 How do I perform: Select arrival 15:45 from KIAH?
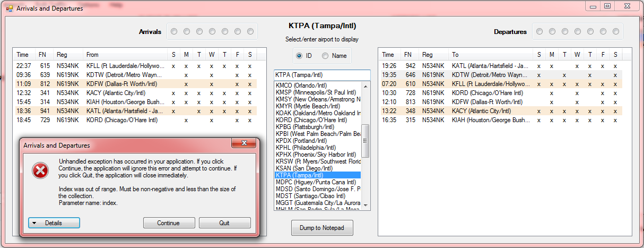pyautogui.click(x=135, y=102)
